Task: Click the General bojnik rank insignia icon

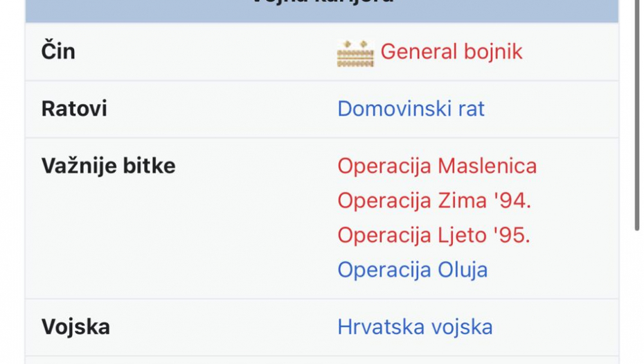Action: click(355, 53)
